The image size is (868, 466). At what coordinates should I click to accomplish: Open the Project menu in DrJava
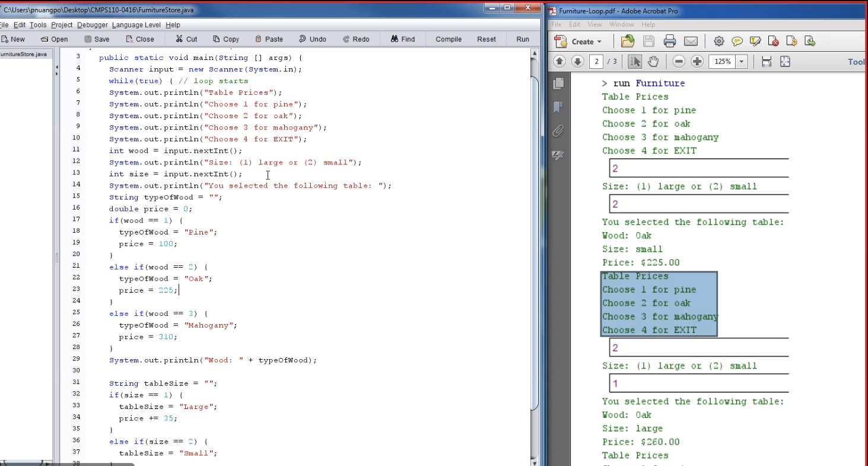click(x=62, y=25)
